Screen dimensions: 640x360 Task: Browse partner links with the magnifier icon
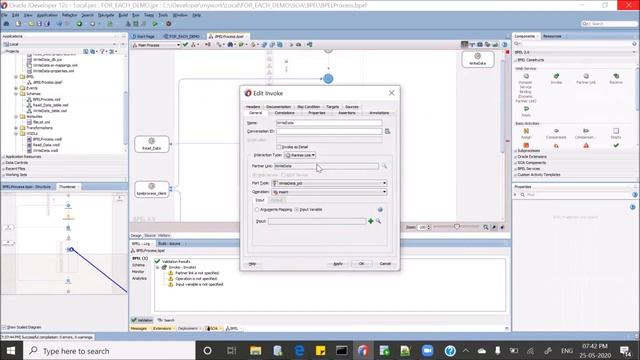pyautogui.click(x=384, y=166)
